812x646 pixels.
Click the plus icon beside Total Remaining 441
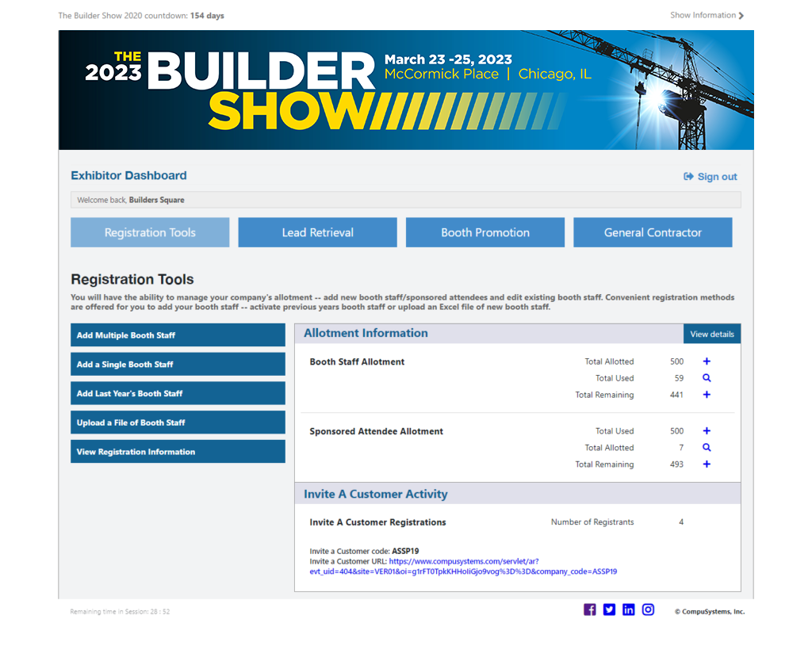(x=706, y=395)
